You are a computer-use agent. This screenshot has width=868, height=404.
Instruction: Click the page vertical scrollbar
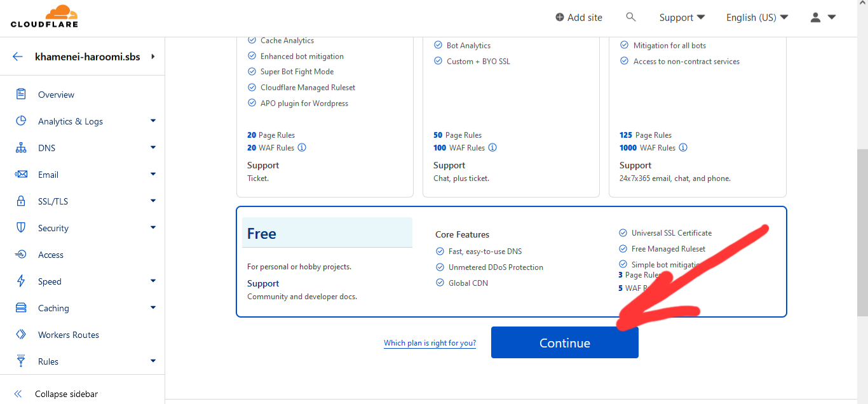(x=862, y=231)
